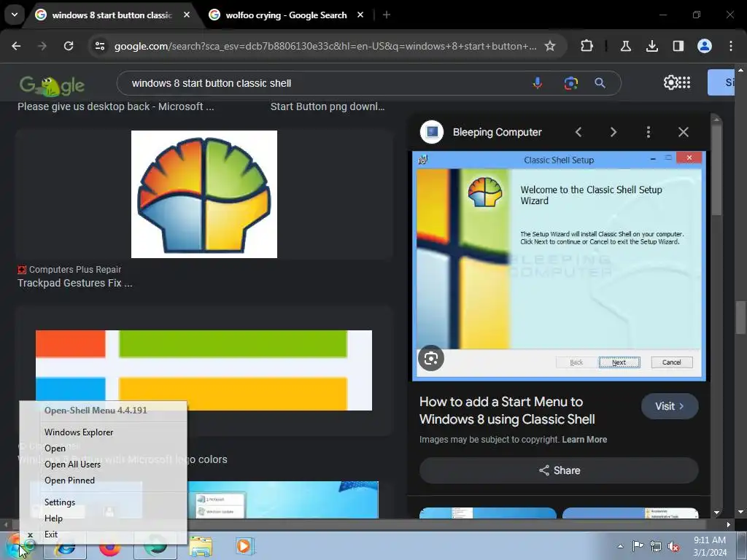Click the page vertical scrollbar thumb
The image size is (747, 560).
coord(740,318)
